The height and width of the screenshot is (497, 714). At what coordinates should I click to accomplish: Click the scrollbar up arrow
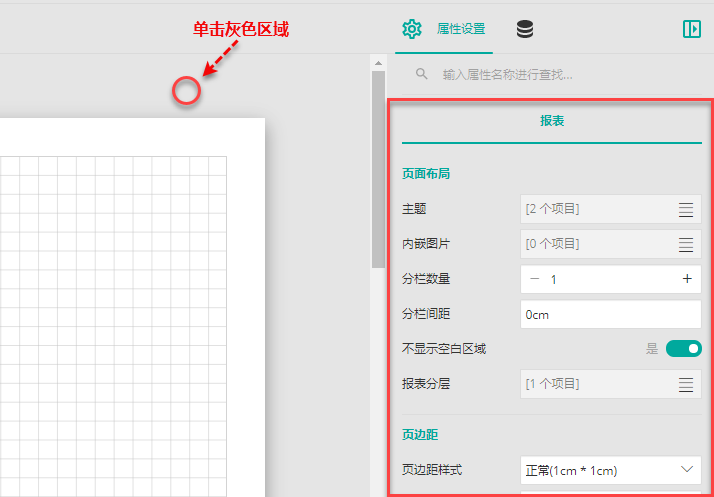tap(378, 63)
